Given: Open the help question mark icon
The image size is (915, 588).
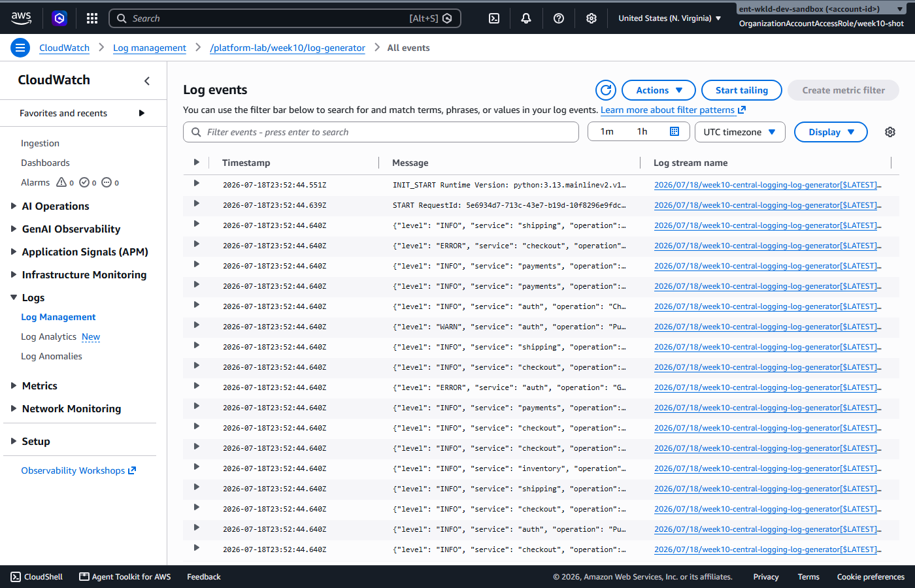Looking at the screenshot, I should pyautogui.click(x=559, y=18).
